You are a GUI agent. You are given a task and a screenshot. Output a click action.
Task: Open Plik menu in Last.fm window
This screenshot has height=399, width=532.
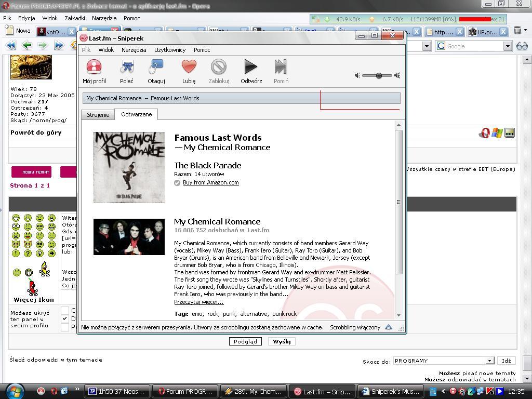coord(86,50)
